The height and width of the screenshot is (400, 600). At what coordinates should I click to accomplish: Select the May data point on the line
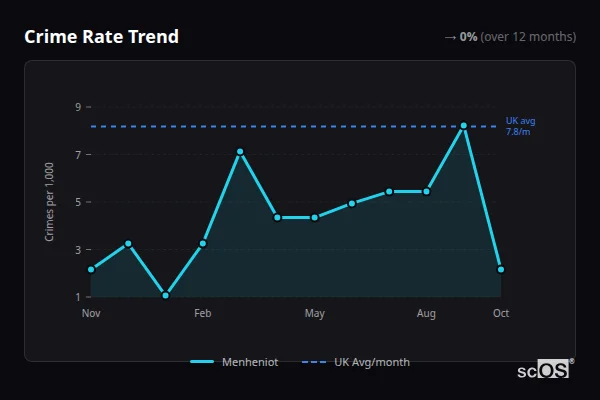tap(315, 217)
